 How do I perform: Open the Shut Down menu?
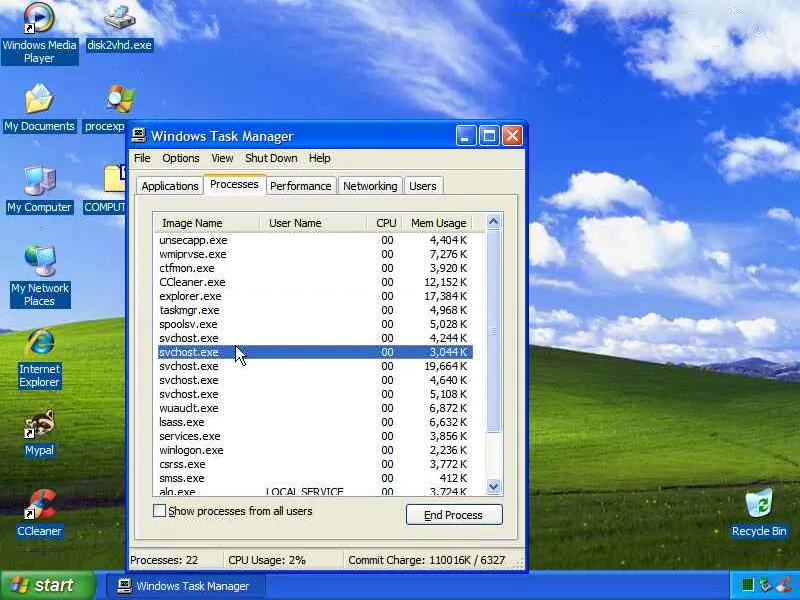[271, 158]
